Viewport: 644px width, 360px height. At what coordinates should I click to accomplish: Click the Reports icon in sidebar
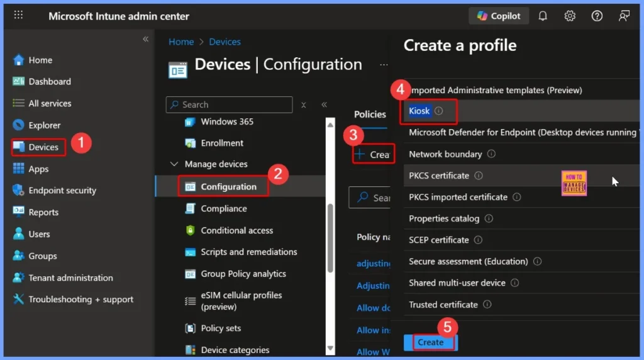tap(18, 211)
